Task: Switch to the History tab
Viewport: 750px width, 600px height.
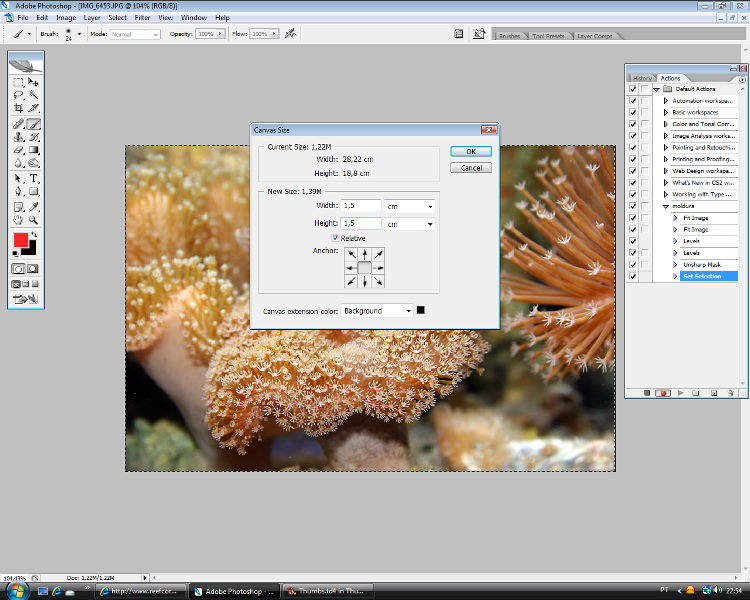Action: coord(642,78)
